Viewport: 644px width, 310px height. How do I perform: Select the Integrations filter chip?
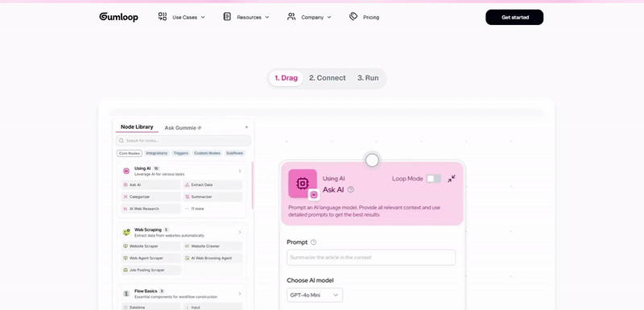157,153
